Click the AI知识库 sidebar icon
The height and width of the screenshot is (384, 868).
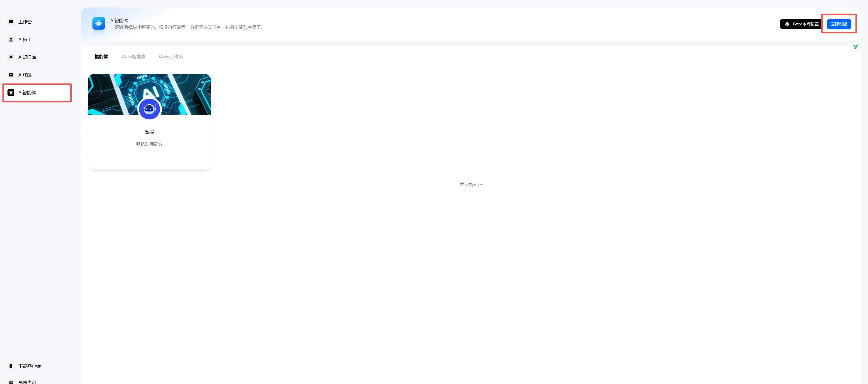click(11, 57)
